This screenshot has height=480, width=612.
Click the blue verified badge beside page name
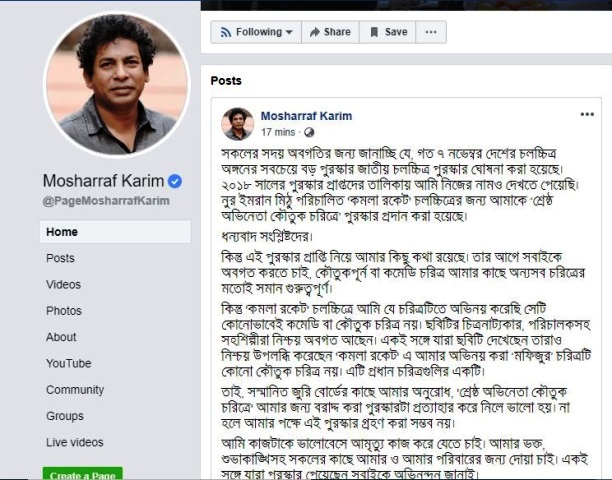(x=175, y=181)
